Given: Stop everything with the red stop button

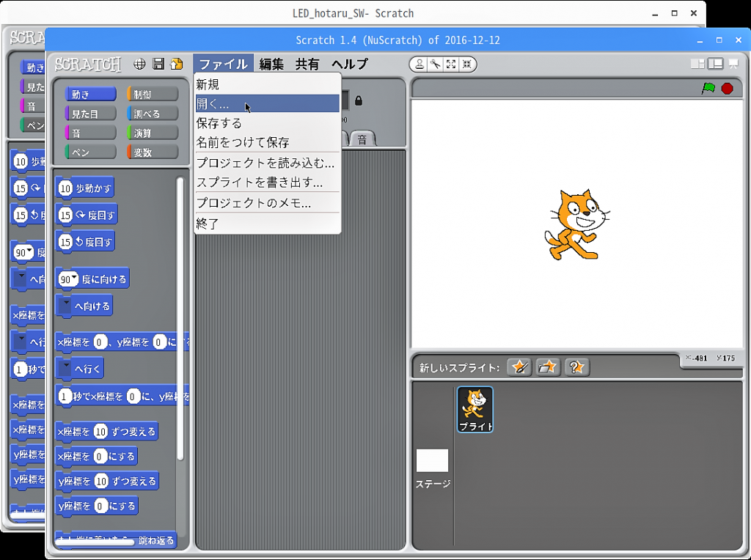Looking at the screenshot, I should coord(727,89).
